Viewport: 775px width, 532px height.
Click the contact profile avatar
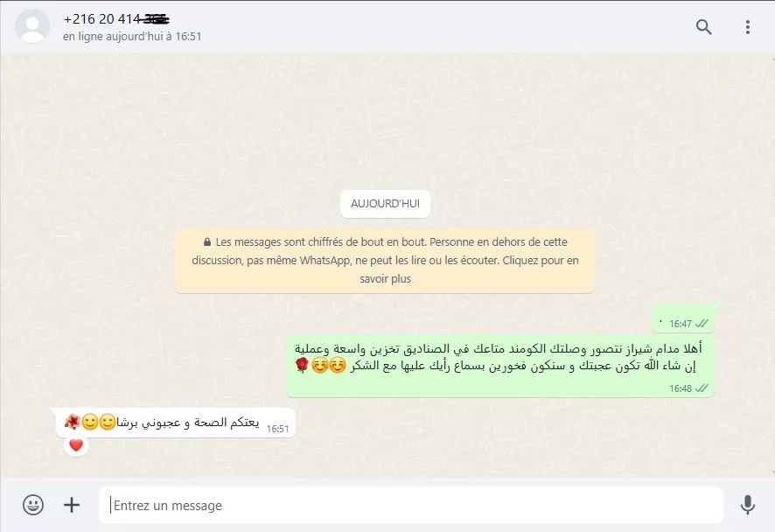click(32, 26)
